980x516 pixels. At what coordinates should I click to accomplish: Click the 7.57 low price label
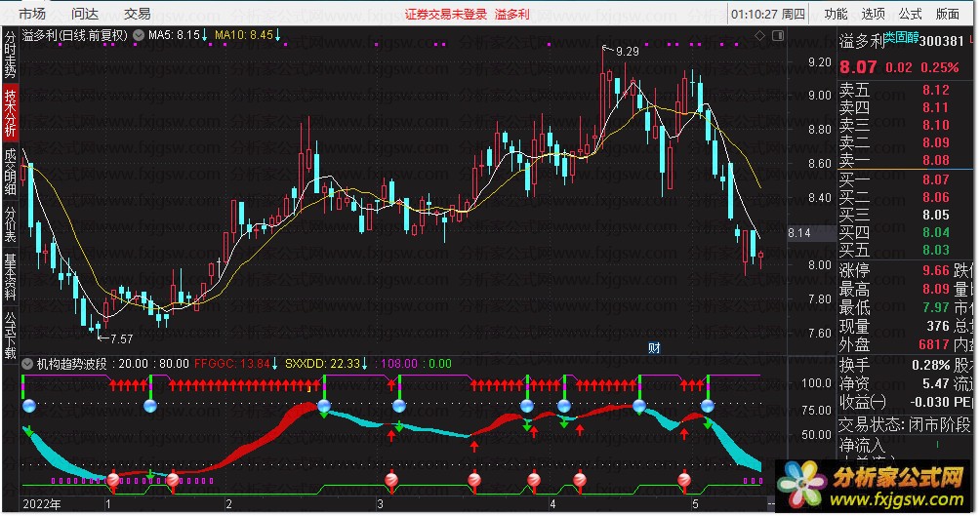(x=121, y=339)
